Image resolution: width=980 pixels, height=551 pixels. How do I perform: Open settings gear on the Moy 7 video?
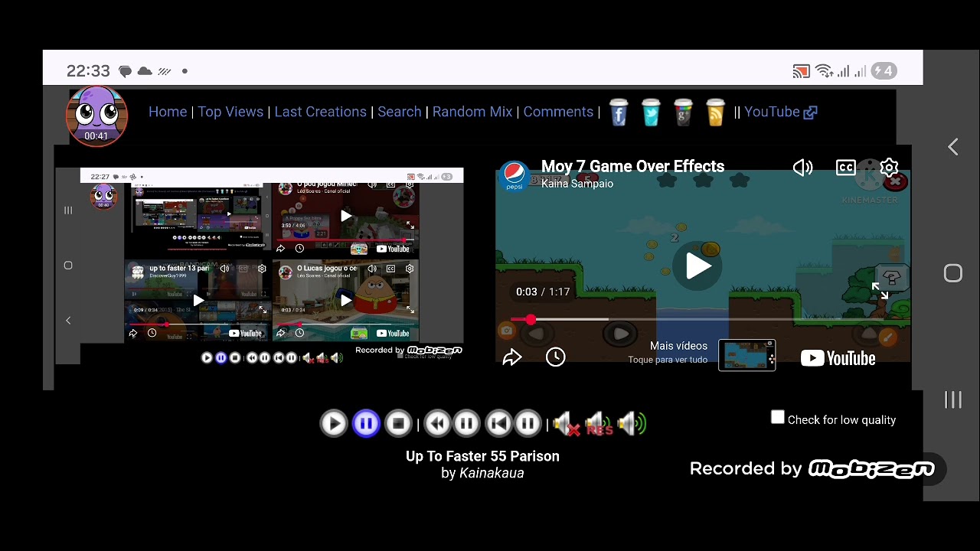pyautogui.click(x=889, y=168)
